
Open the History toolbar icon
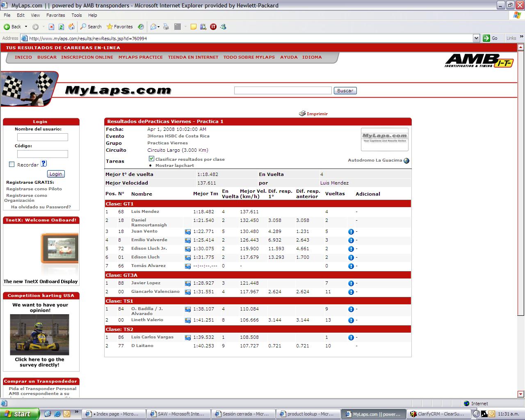(141, 27)
